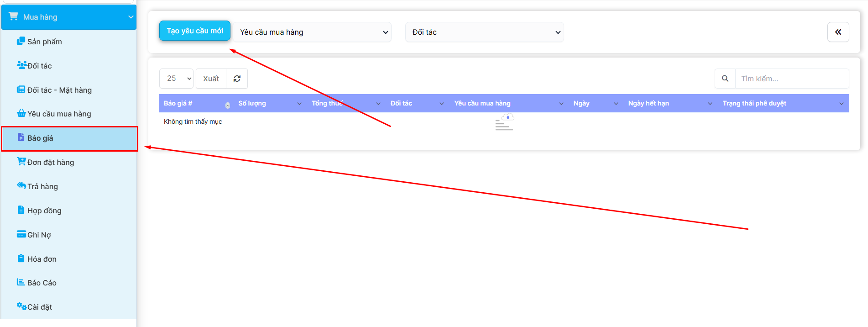This screenshot has width=868, height=327.
Task: Click the Đối tác people icon
Action: coord(21,65)
